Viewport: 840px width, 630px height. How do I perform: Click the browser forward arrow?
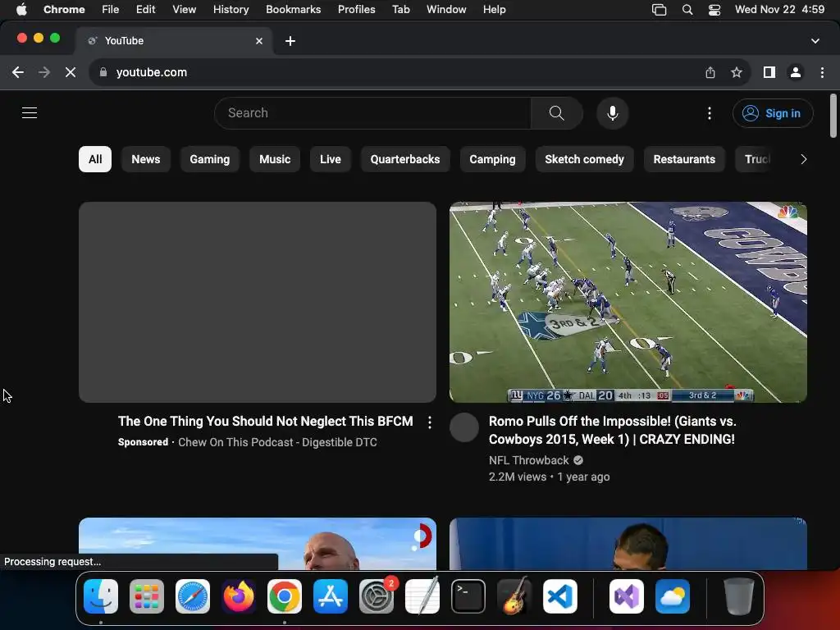click(44, 72)
